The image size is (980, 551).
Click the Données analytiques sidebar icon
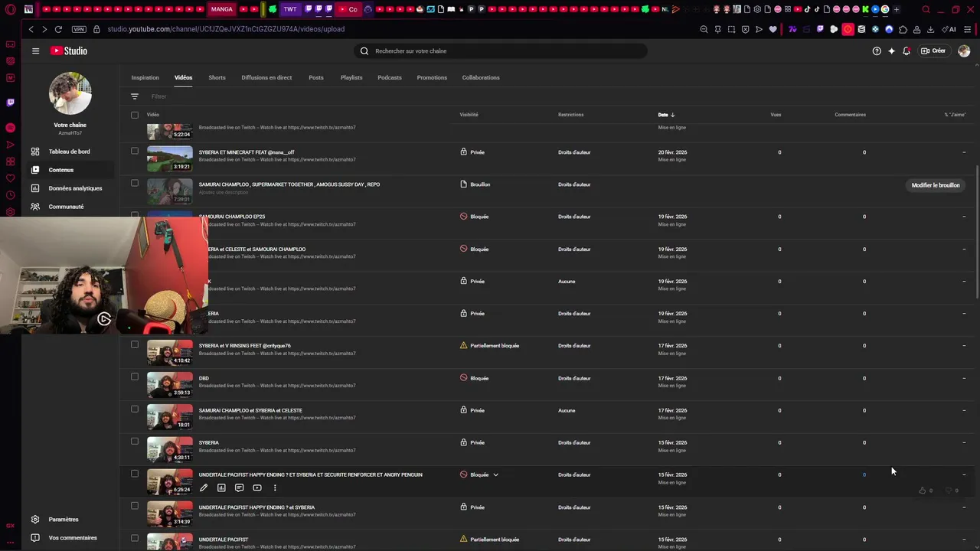(x=35, y=188)
